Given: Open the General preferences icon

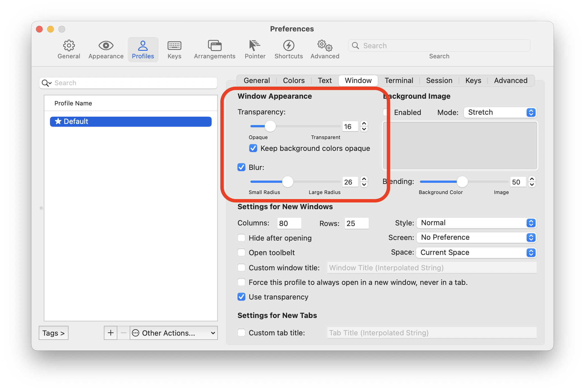Looking at the screenshot, I should point(68,49).
